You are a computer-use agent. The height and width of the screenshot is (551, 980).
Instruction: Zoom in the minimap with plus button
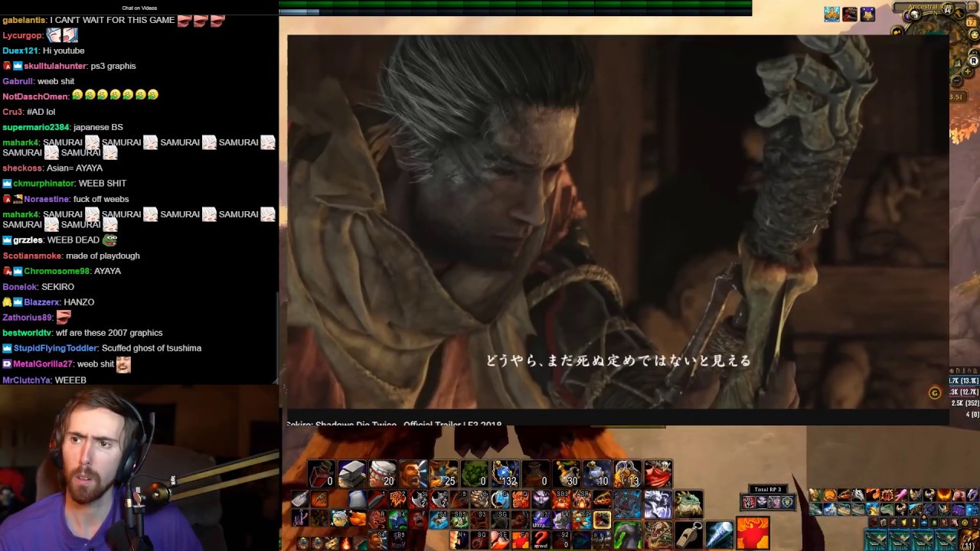[x=968, y=72]
